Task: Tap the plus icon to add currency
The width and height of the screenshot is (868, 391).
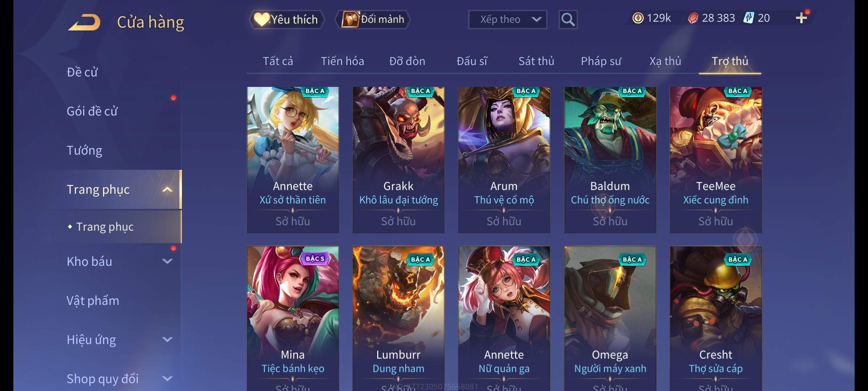Action: coord(801,18)
